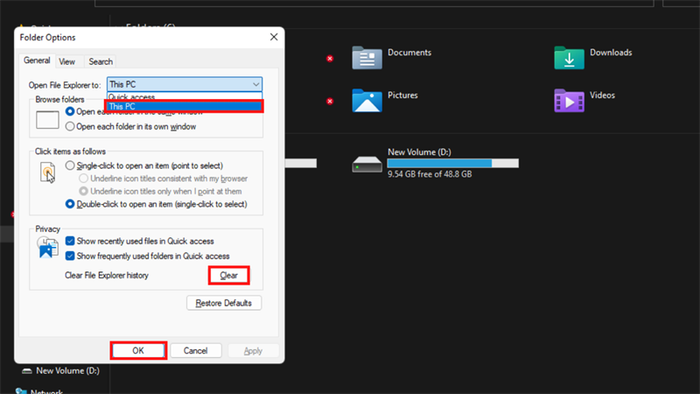This screenshot has height=394, width=700.
Task: Select Open each folder in its own window
Action: (x=131, y=127)
